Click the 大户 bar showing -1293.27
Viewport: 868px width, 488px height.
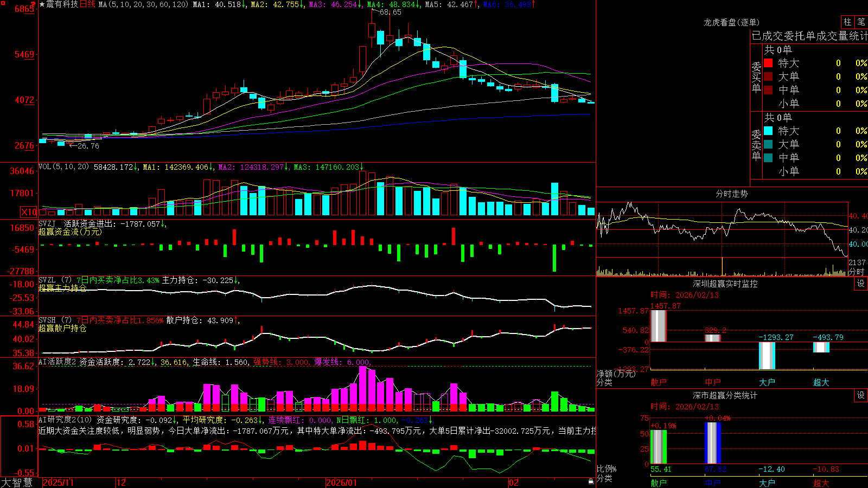coord(767,356)
